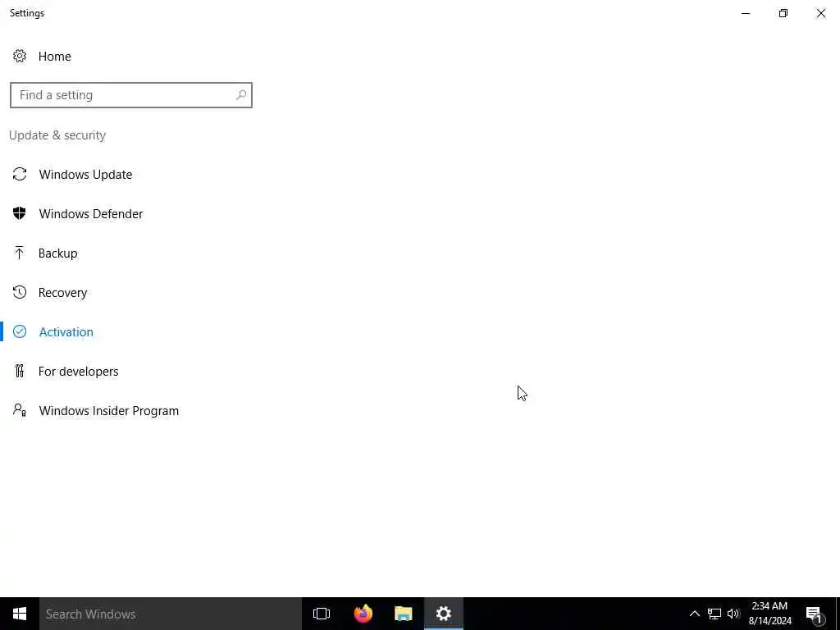The height and width of the screenshot is (630, 840).
Task: Launch Firefox from the taskbar
Action: 363,614
